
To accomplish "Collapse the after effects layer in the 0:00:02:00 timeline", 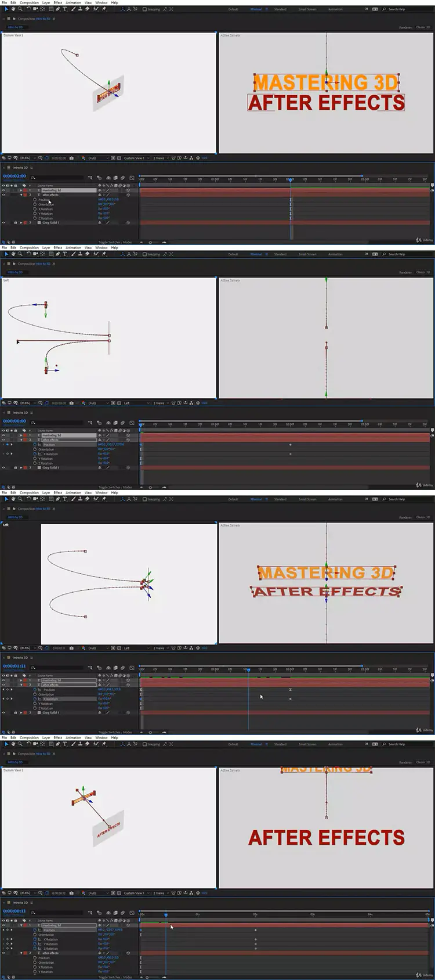I will (x=21, y=195).
